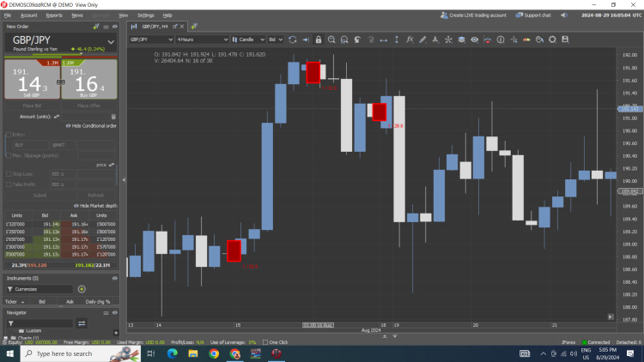Open the @MKT order type dropdown

point(63,145)
